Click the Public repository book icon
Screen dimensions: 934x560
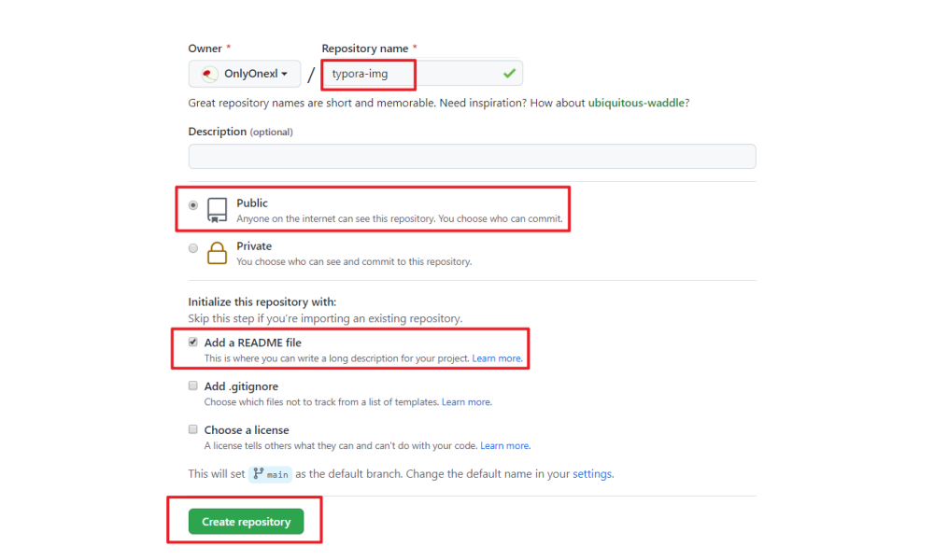[217, 210]
